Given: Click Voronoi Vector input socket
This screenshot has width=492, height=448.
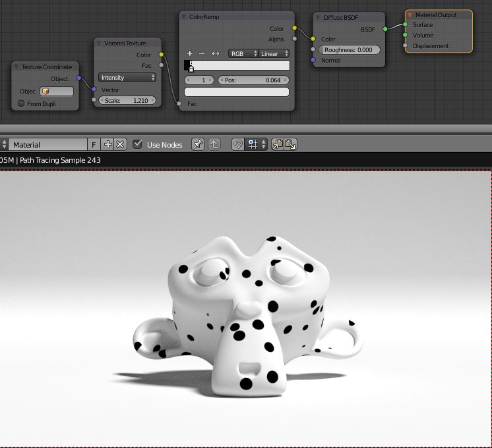Looking at the screenshot, I should pyautogui.click(x=94, y=90).
